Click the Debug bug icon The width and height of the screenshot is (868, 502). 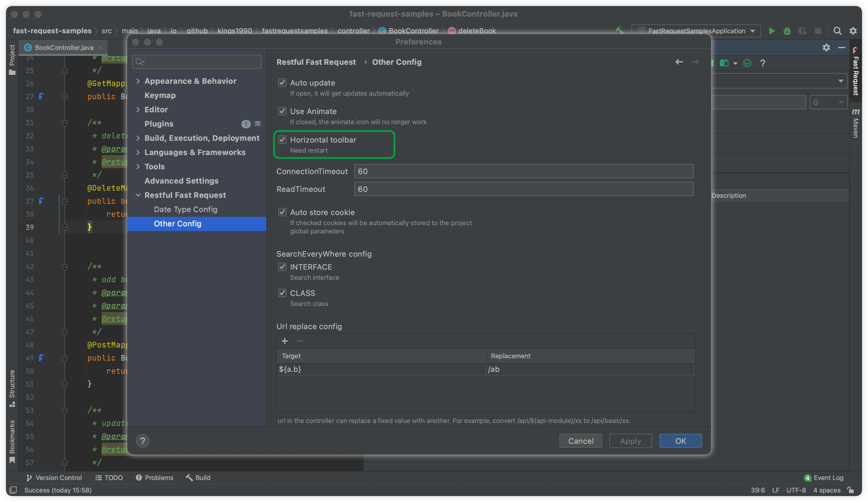(787, 31)
